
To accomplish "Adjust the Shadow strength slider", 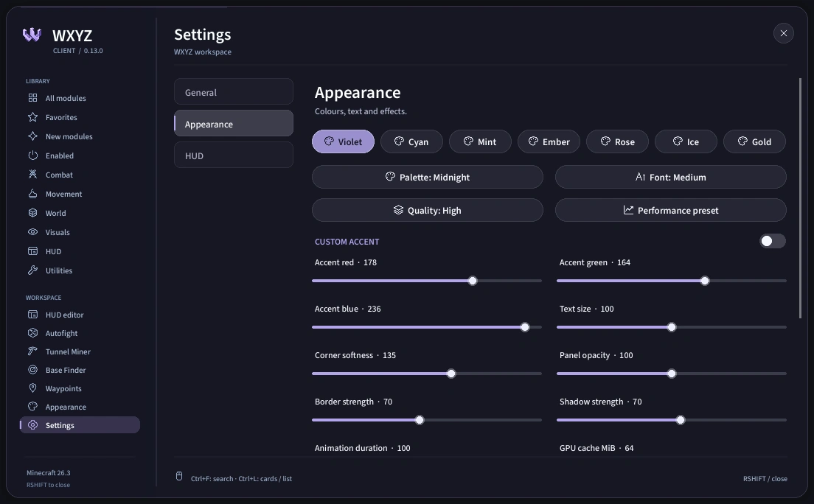I will (671, 420).
